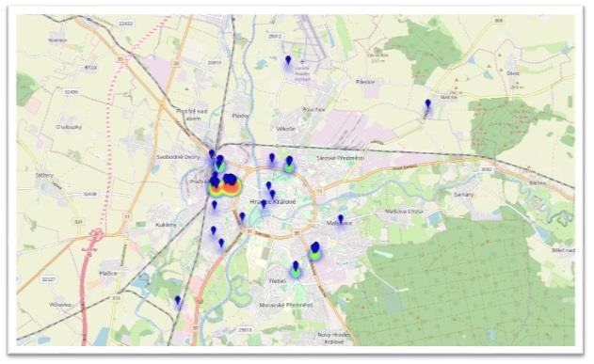Click the airport symbol north of the city

(302, 61)
